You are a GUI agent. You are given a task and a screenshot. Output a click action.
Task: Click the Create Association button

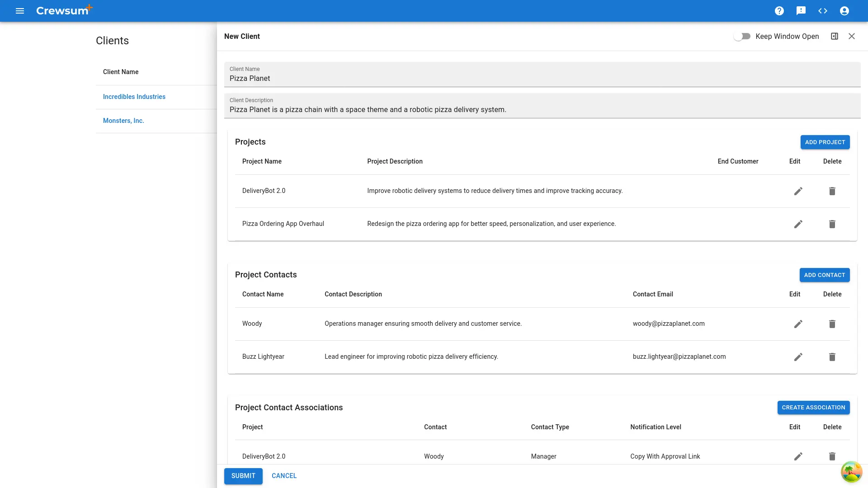click(x=813, y=407)
